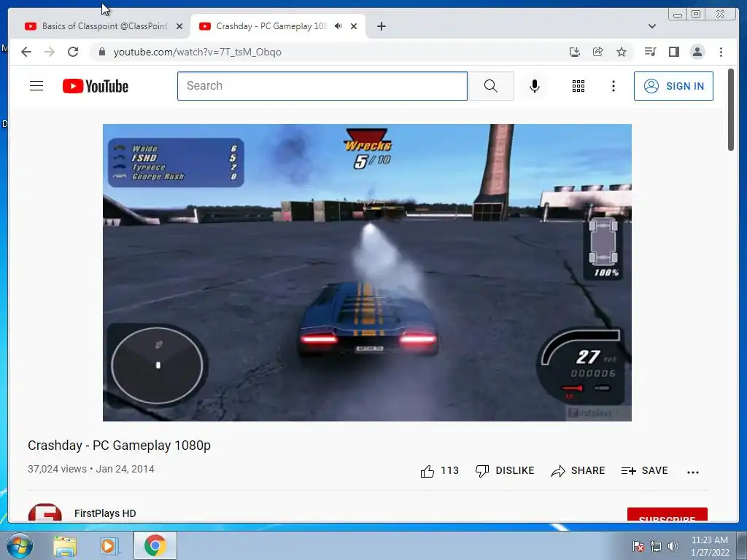
Task: Click the page vertical scrollbar thumb
Action: pos(731,109)
